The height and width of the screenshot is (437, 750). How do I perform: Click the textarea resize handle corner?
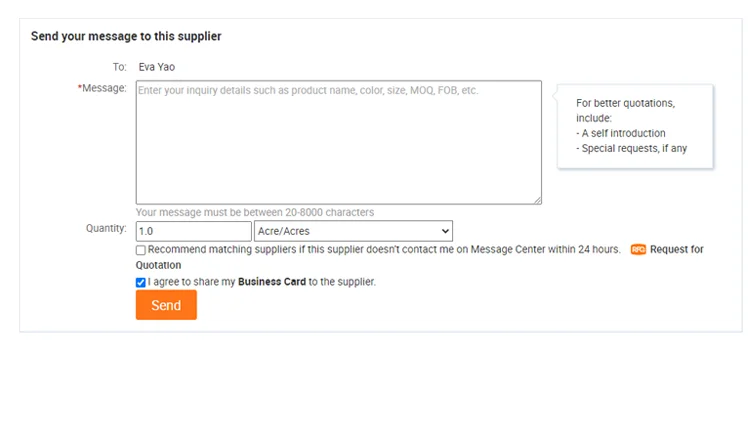[537, 200]
